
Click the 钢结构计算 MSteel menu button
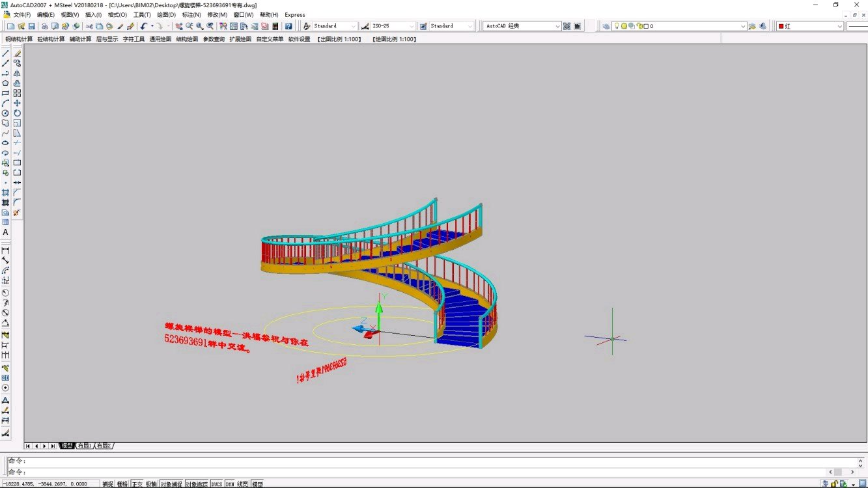19,39
